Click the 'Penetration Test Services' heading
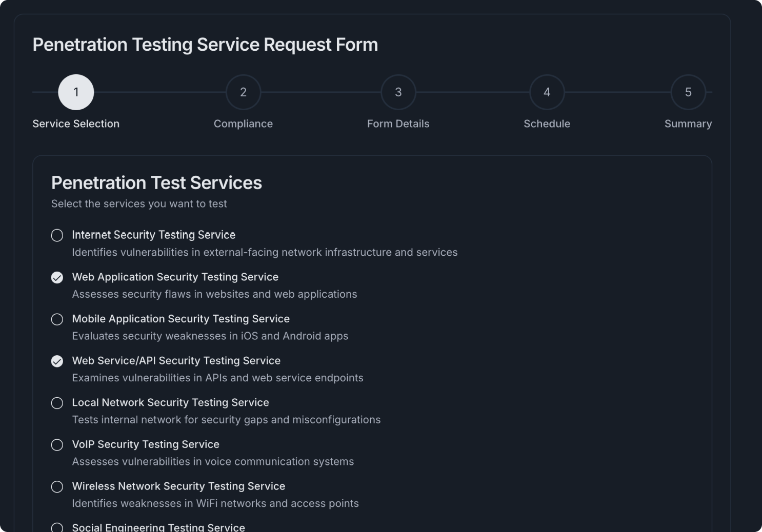Viewport: 762px width, 532px height. tap(156, 183)
